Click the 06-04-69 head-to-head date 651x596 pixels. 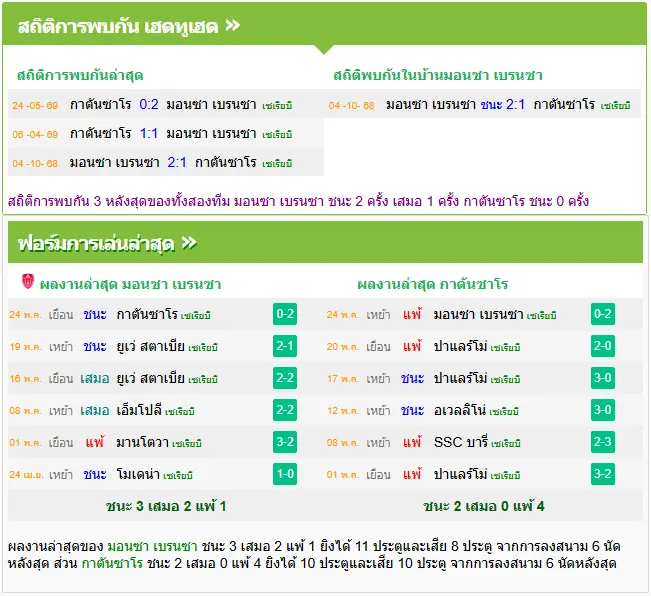pyautogui.click(x=35, y=134)
